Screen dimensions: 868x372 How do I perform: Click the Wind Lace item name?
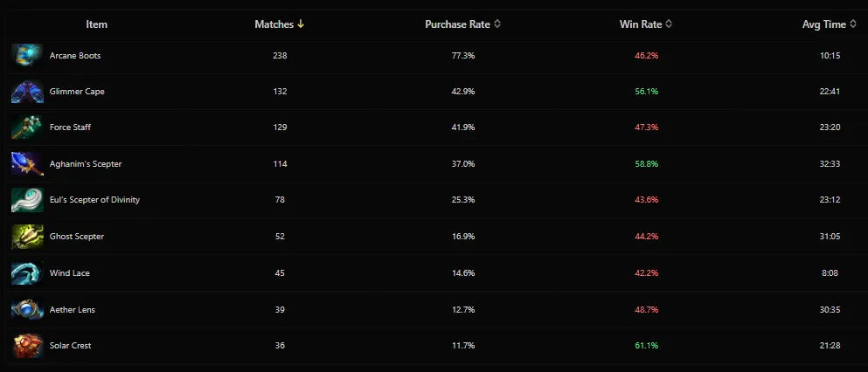tap(70, 273)
